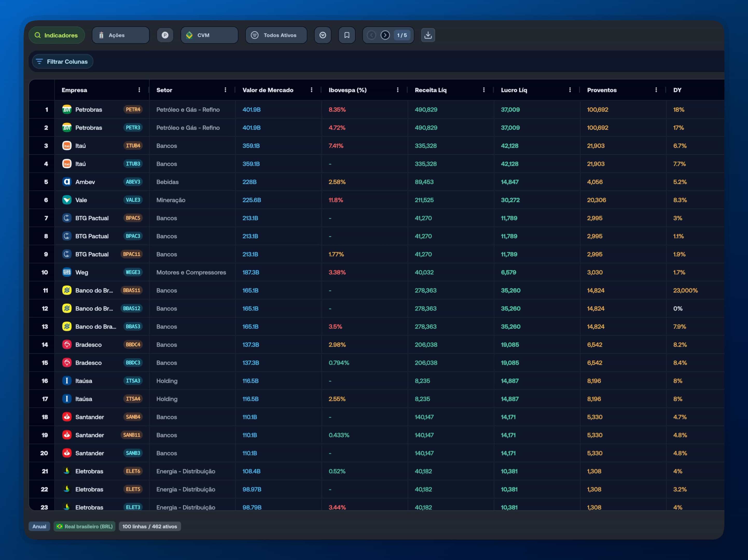Viewport: 748px width, 560px height.
Task: Click the Itaúsa logo for ITSA4
Action: pyautogui.click(x=67, y=399)
